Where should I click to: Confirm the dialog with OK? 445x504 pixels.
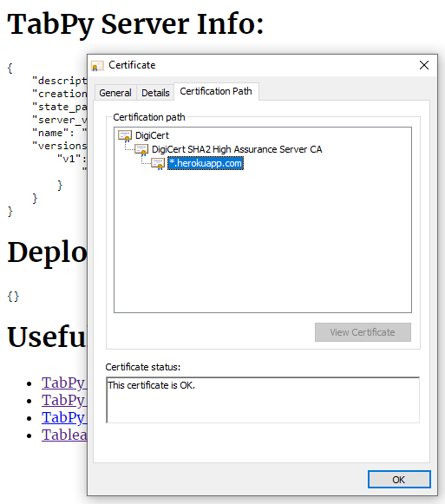(399, 480)
